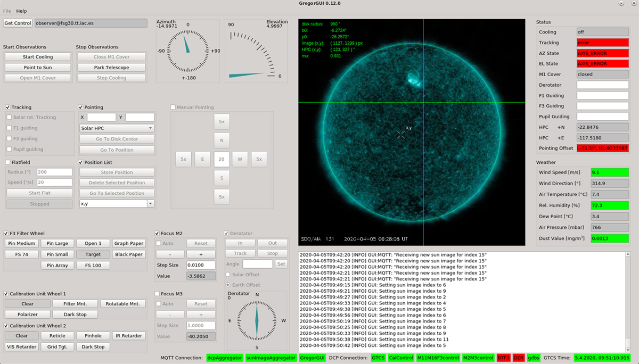Screen dimensions: 639x364
Task: Click the Derotator compass rose
Action: click(257, 320)
